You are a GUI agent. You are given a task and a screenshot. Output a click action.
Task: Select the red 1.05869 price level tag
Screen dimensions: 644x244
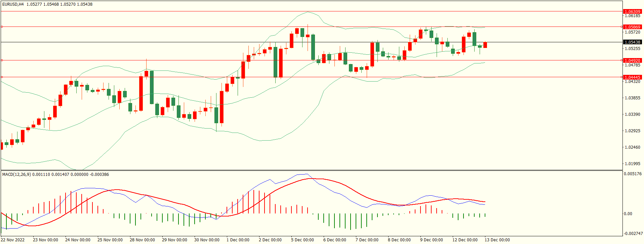pyautogui.click(x=632, y=27)
